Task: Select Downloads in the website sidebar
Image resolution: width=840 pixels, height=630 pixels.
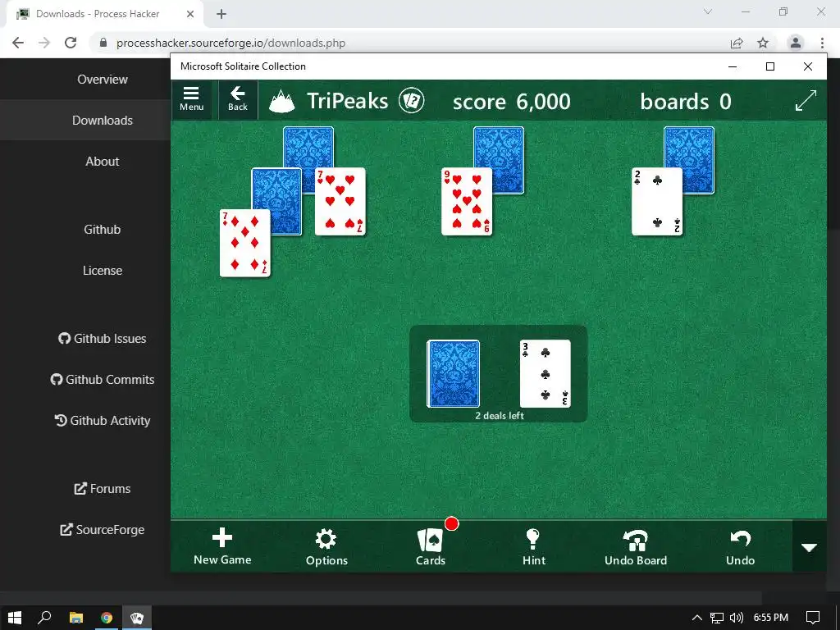Action: (x=103, y=120)
